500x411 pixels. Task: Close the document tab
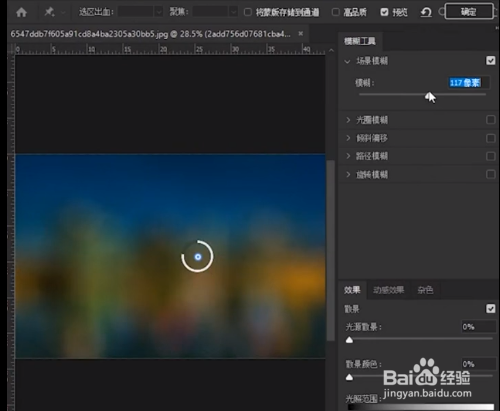[301, 33]
